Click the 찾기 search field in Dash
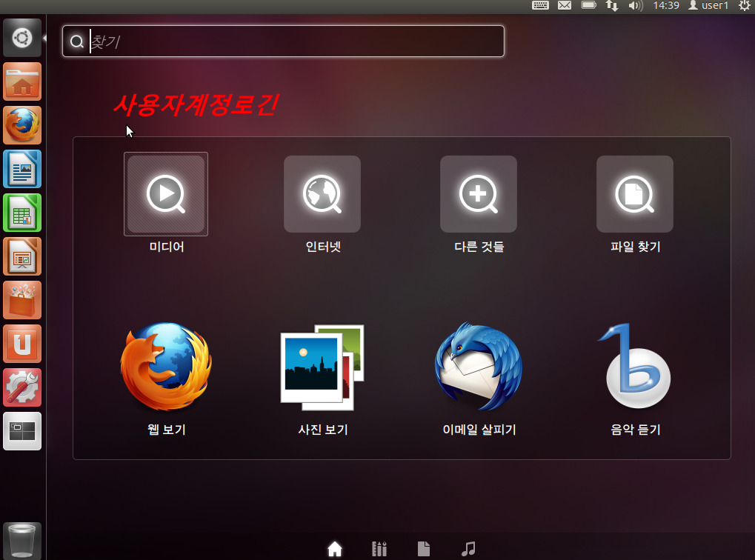The image size is (755, 560). [x=296, y=41]
